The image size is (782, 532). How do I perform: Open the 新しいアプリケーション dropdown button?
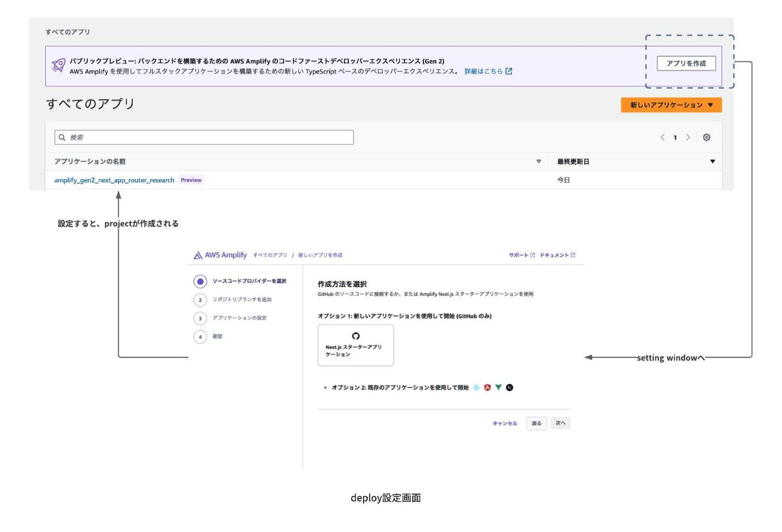click(x=671, y=105)
